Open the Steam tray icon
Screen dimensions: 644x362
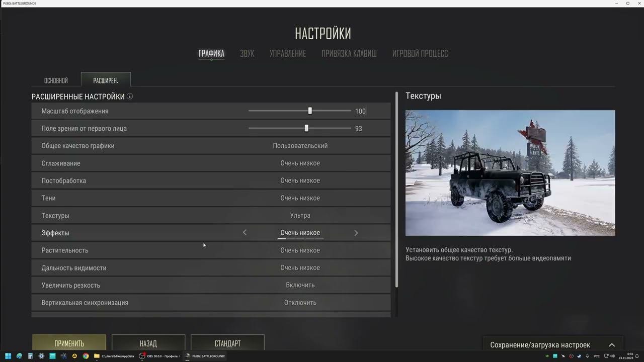[579, 356]
